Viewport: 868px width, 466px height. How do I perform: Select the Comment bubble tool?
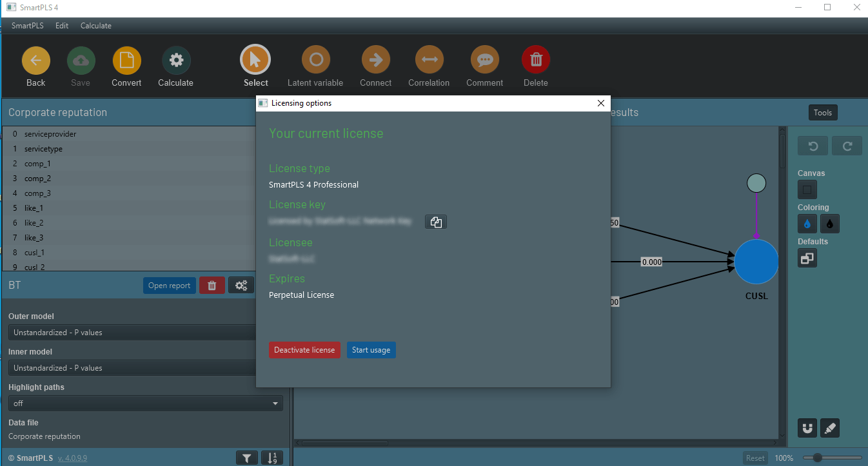pos(484,60)
